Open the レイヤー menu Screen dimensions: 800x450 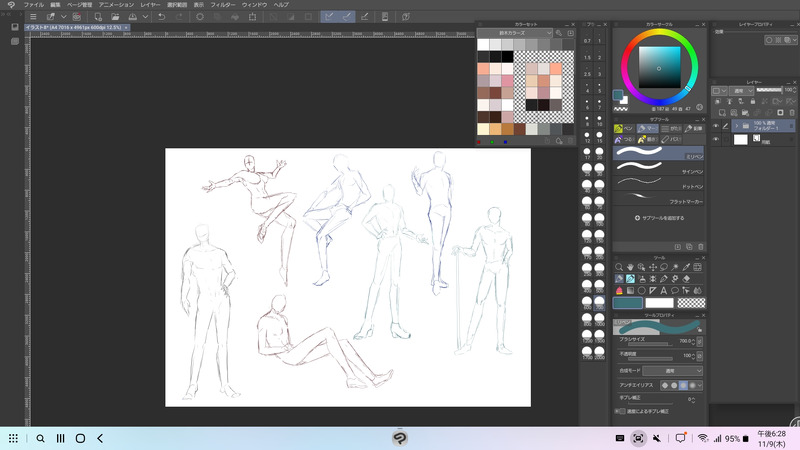(150, 5)
